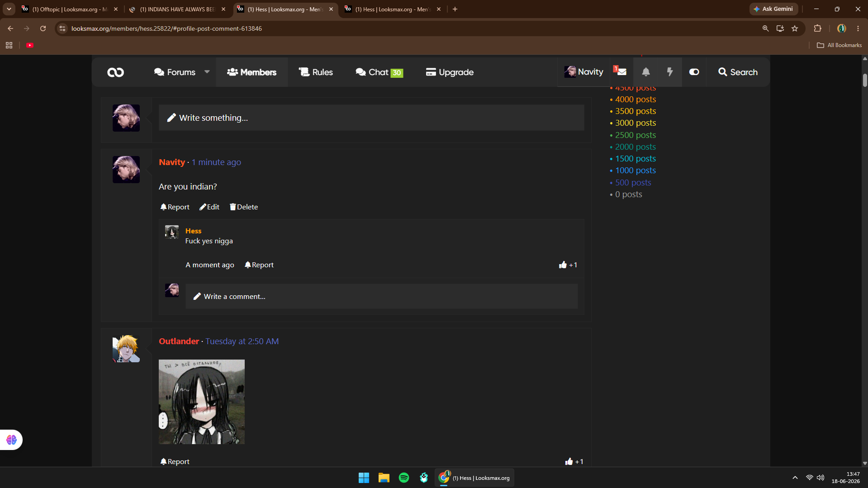Image resolution: width=868 pixels, height=488 pixels.
Task: Edit the Are you indian post
Action: coord(209,207)
